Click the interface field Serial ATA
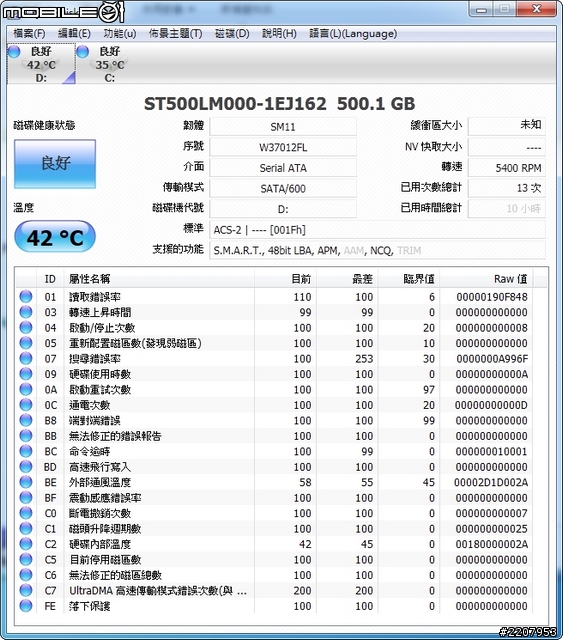 point(283,168)
